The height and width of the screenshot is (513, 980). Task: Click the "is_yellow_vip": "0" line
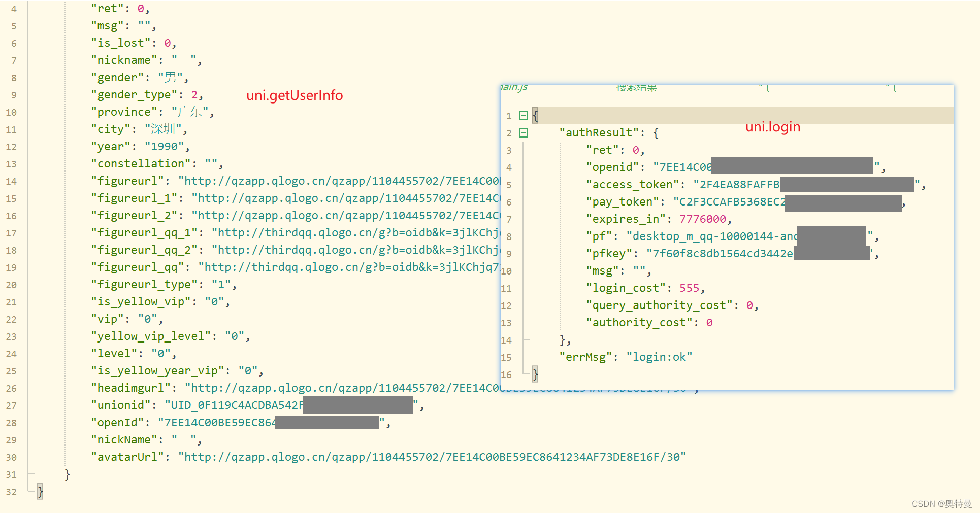[160, 302]
